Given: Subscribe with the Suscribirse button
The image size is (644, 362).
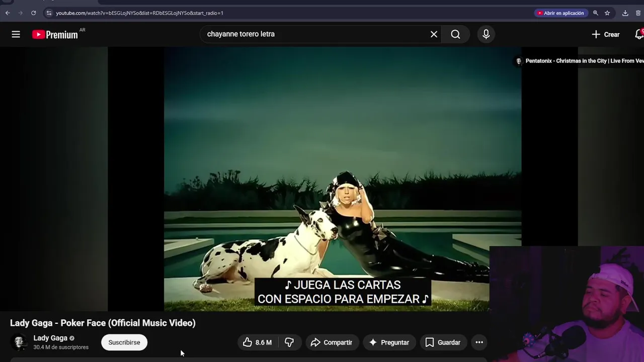Looking at the screenshot, I should [x=124, y=342].
